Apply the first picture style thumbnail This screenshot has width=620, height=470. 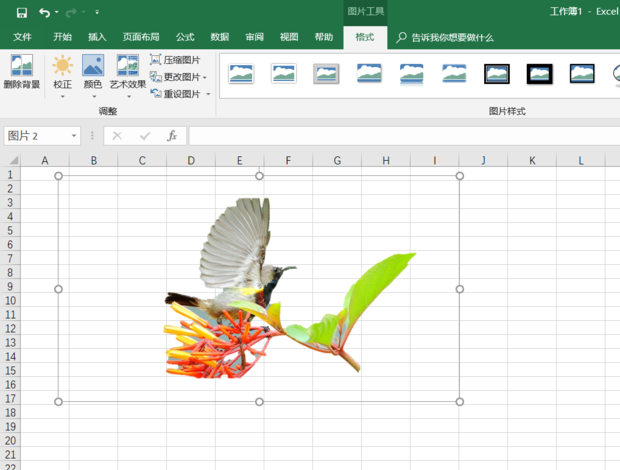241,74
